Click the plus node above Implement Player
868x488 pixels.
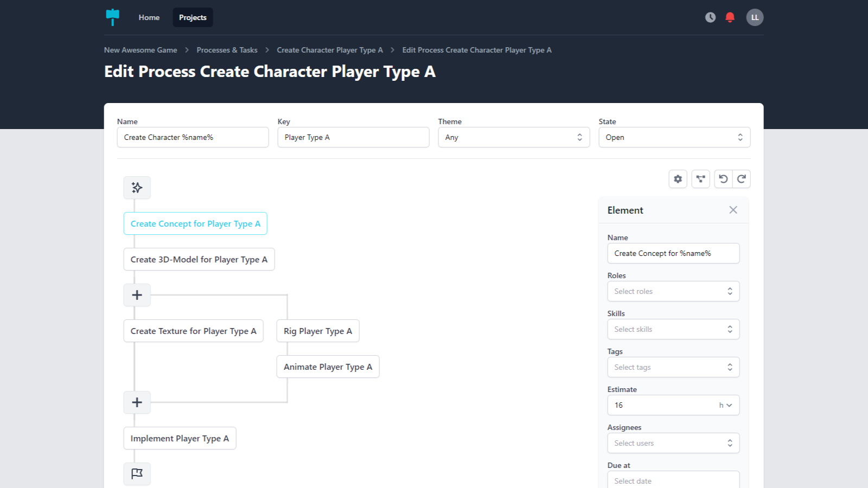point(137,402)
